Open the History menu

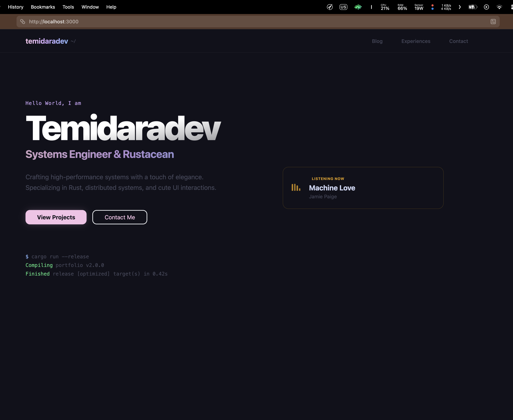15,7
